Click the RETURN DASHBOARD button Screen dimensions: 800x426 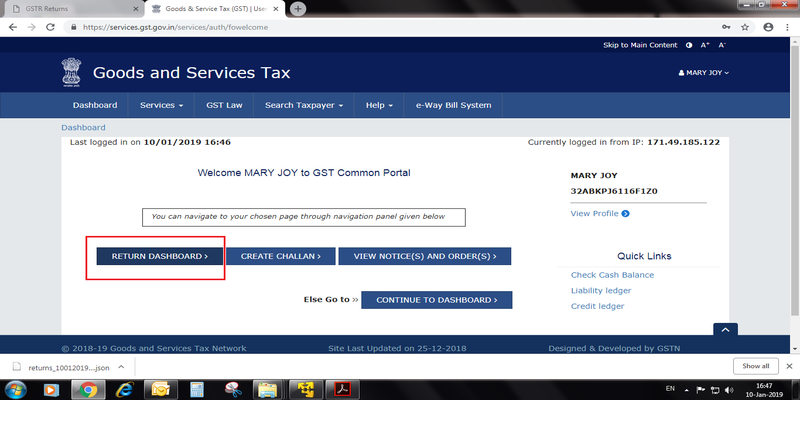pos(160,256)
